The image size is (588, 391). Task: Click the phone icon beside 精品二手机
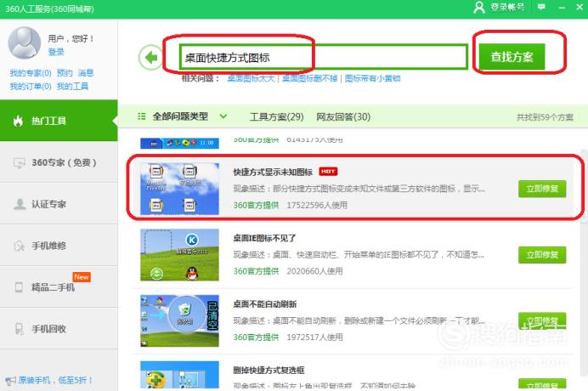19,287
